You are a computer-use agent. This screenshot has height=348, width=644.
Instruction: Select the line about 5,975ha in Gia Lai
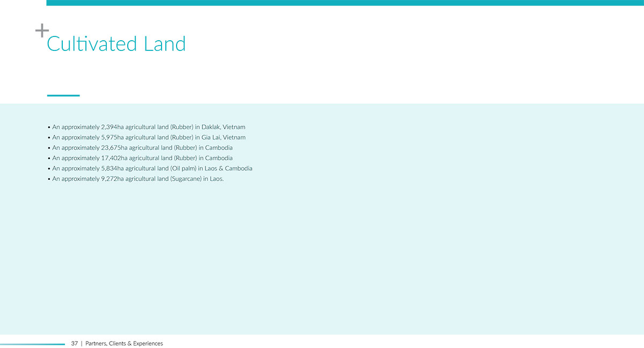(147, 137)
